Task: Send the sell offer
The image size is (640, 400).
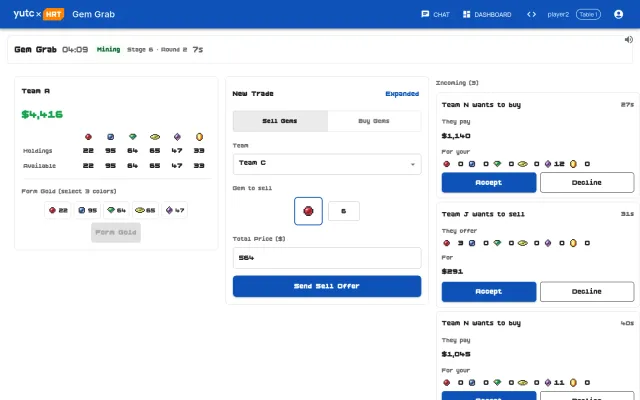Action: point(327,286)
